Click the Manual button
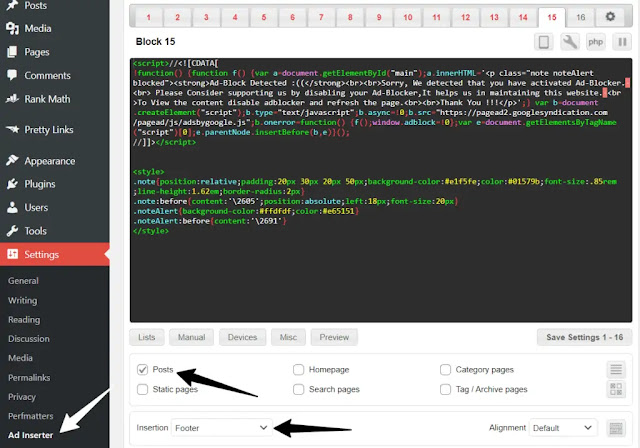The width and height of the screenshot is (640, 448). pos(191,337)
